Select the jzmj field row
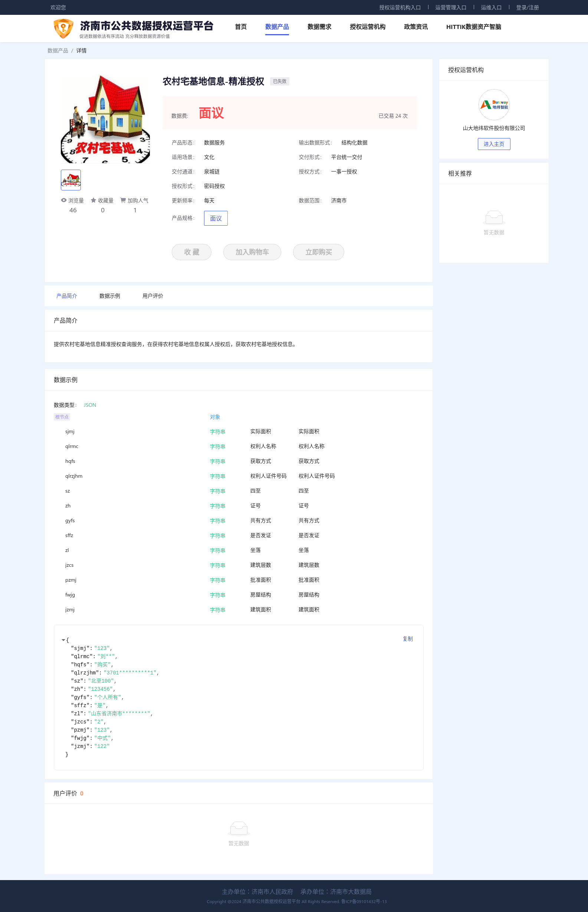Viewport: 588px width, 912px height. 239,610
